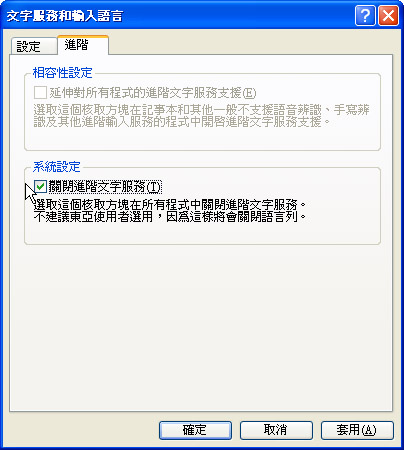Switch to the 設定 tab

tap(33, 46)
